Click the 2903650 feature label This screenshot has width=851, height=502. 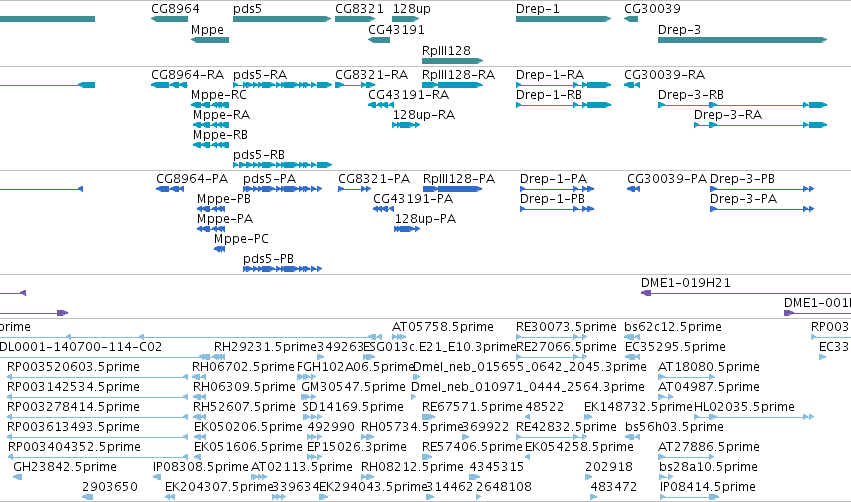(x=110, y=487)
